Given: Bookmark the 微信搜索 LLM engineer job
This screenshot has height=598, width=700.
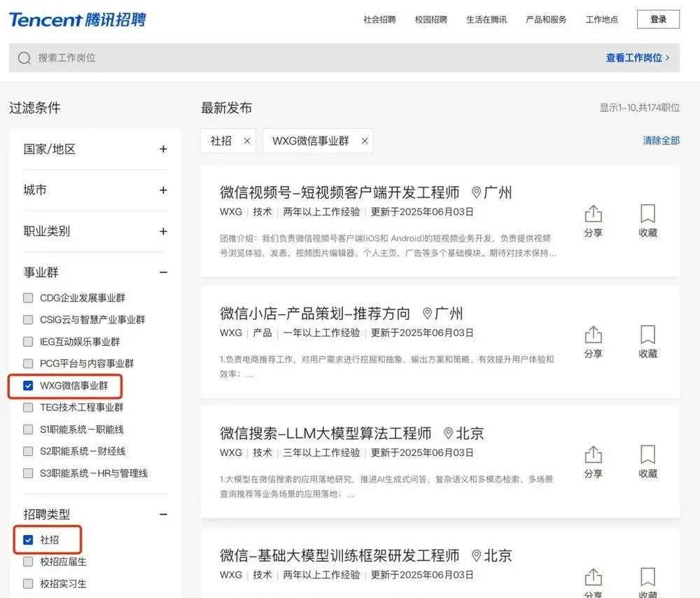Looking at the screenshot, I should point(647,455).
